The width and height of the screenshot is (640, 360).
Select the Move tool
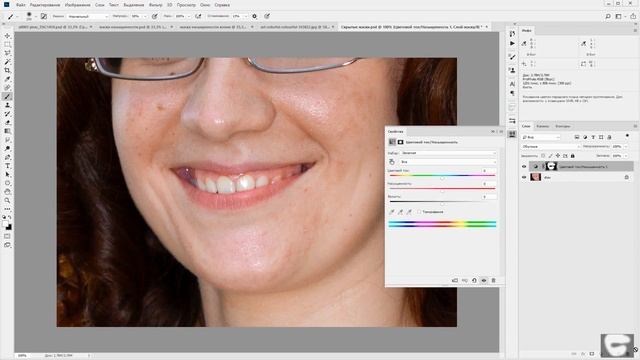7,36
